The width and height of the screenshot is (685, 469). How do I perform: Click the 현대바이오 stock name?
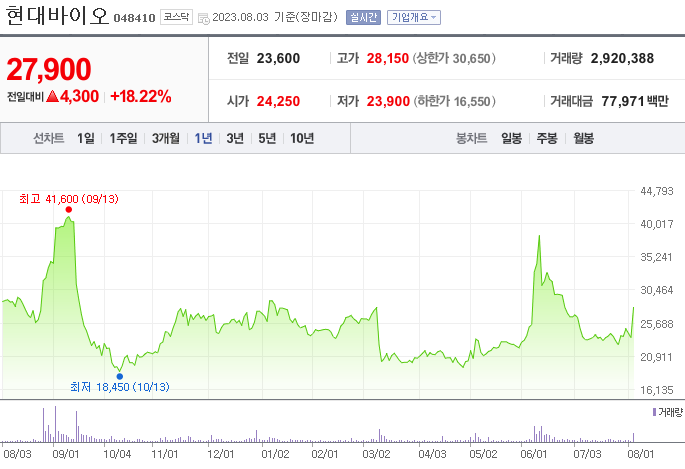(x=57, y=16)
